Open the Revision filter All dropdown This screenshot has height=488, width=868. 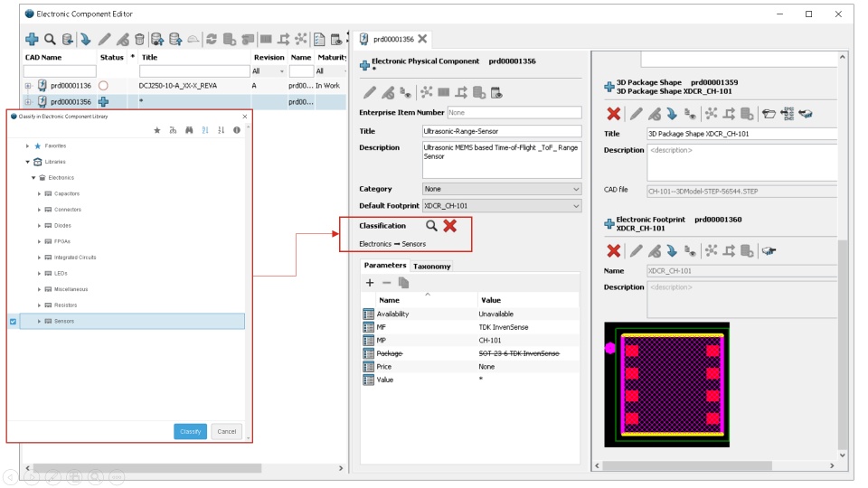click(x=269, y=71)
